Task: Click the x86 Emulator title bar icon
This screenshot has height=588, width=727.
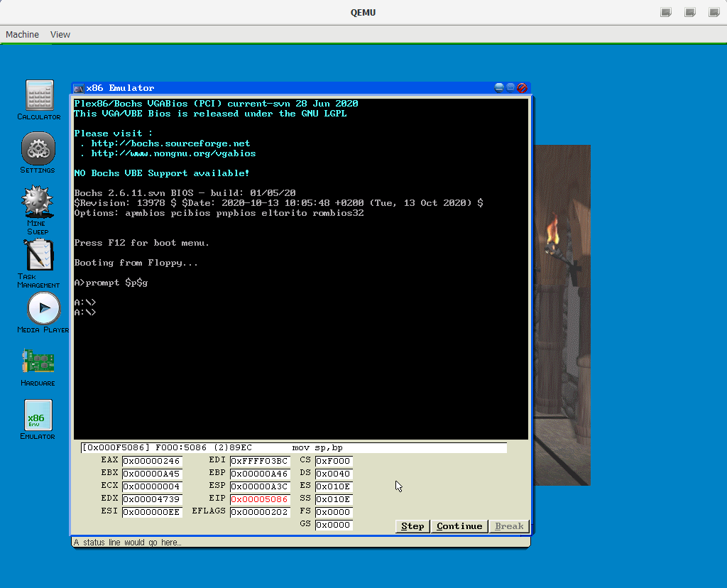Action: 78,88
